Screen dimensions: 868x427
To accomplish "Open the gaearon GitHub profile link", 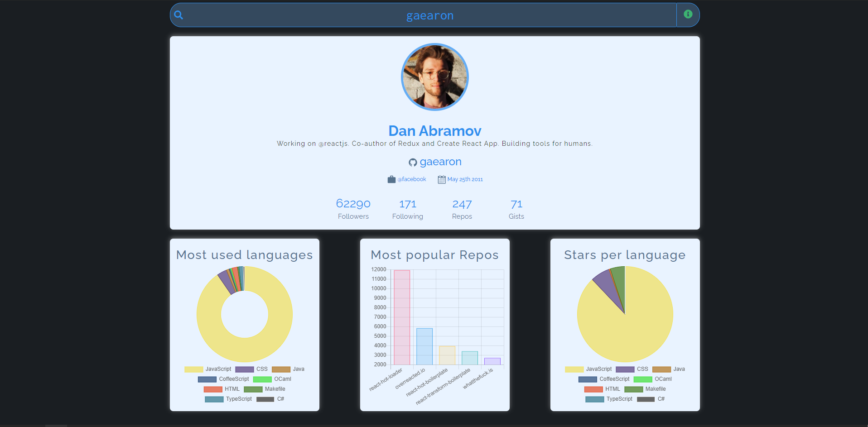I will tap(440, 162).
